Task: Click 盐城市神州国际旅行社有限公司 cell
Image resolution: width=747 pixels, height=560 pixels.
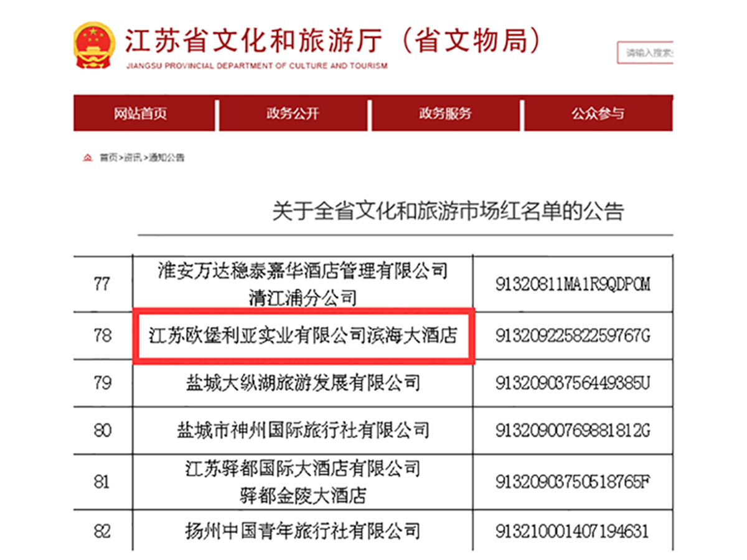Action: point(303,430)
